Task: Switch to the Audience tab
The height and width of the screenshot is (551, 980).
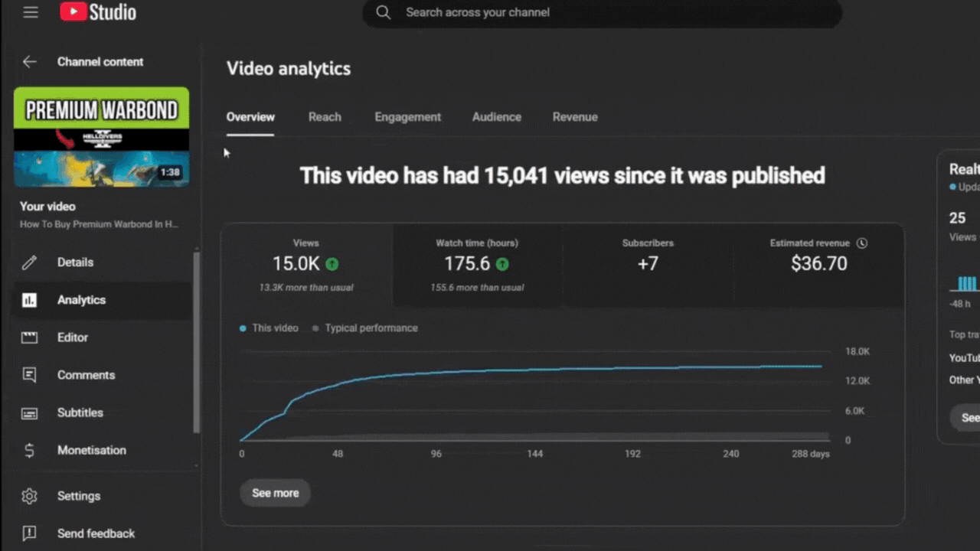Action: (x=496, y=117)
